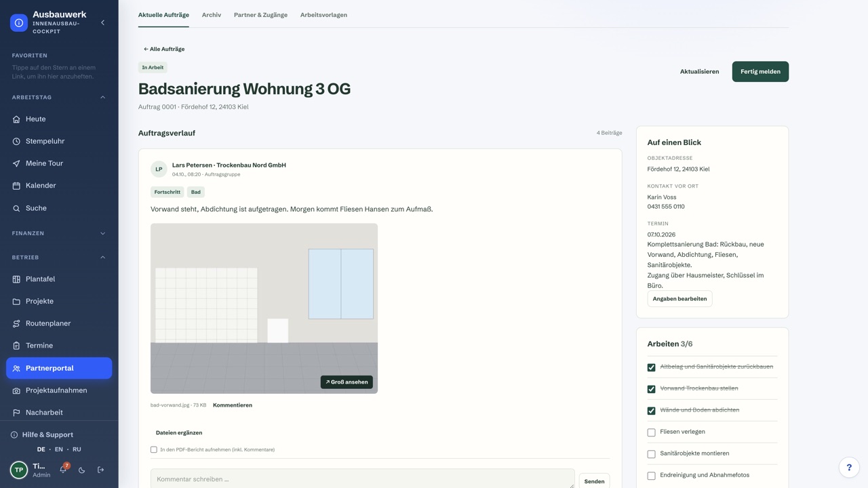
Task: Select the Aktuelle Aufträge tab
Action: [163, 15]
